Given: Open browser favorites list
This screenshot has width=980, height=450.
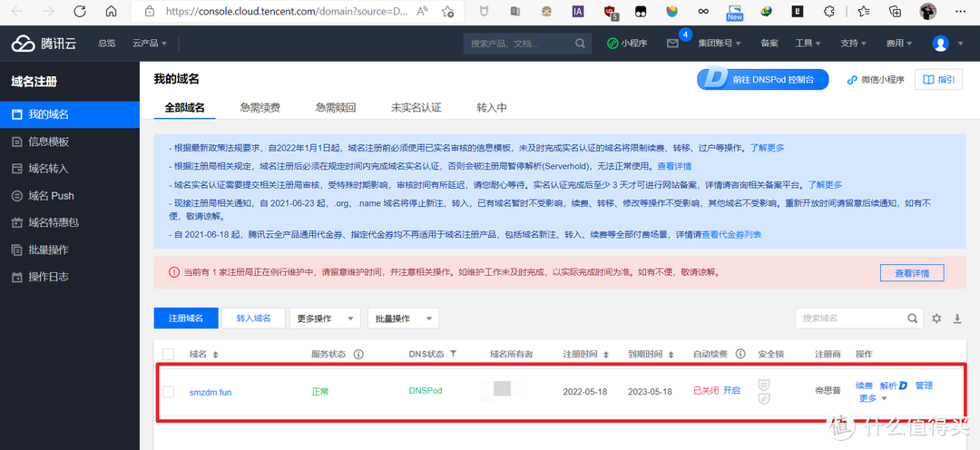Looking at the screenshot, I should click(864, 11).
